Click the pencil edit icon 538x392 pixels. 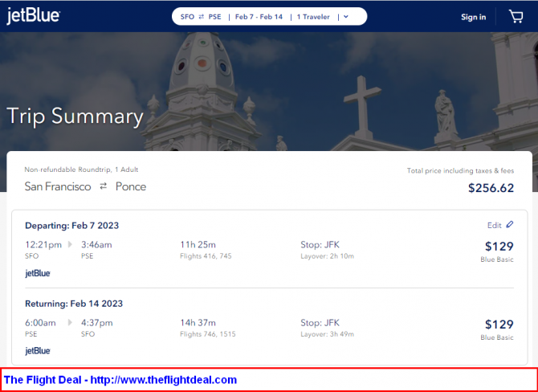point(510,224)
